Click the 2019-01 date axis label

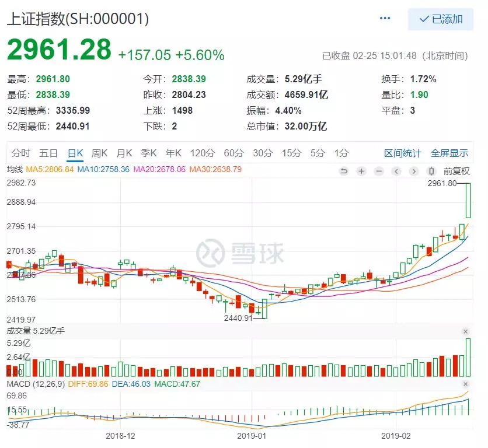coord(252,436)
